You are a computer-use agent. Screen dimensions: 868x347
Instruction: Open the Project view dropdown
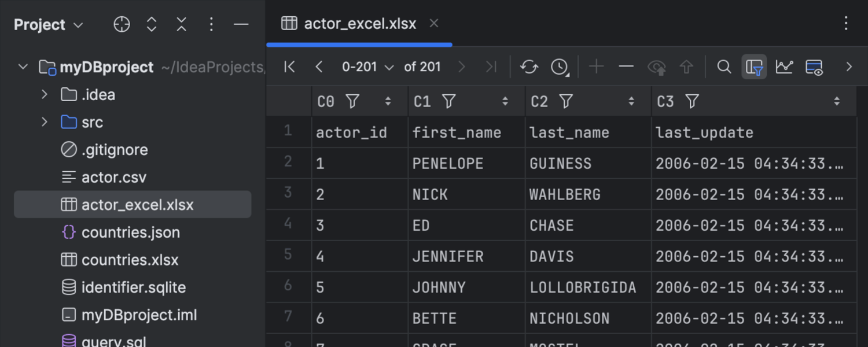pyautogui.click(x=49, y=25)
